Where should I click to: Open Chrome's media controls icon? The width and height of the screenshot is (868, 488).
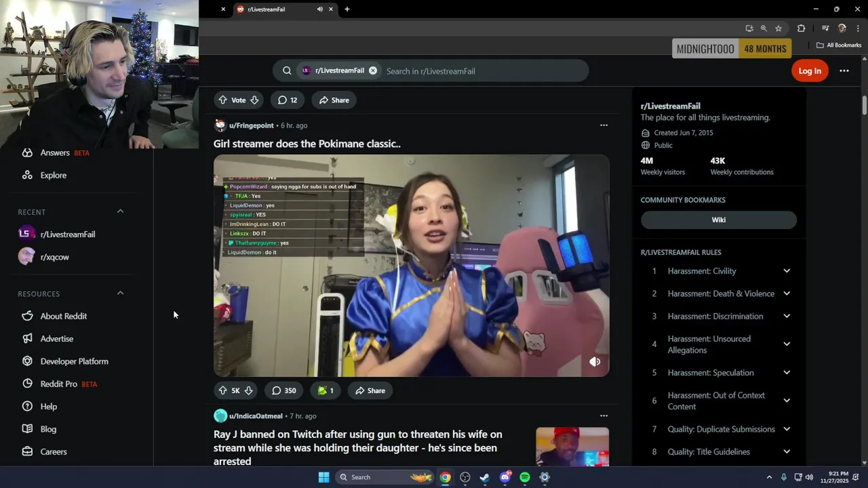point(825,28)
